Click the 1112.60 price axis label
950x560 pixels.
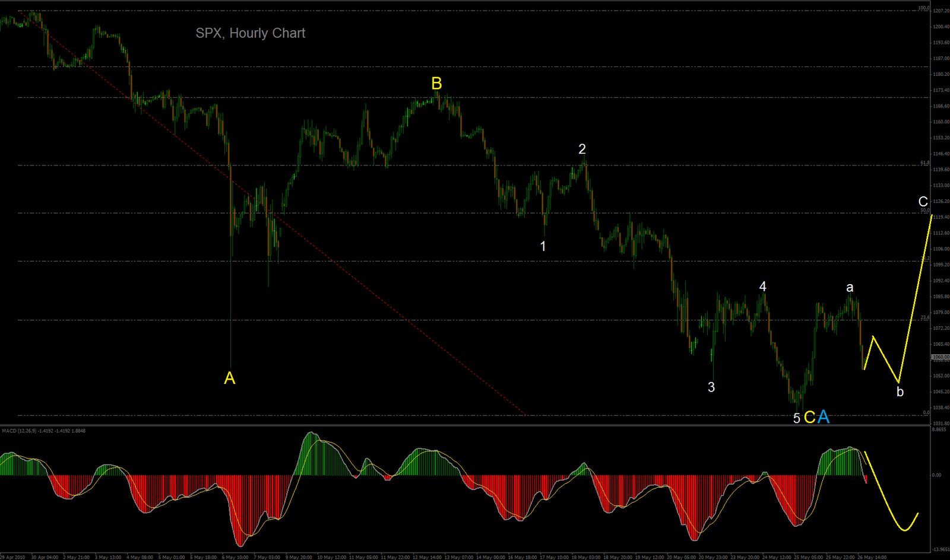(x=941, y=233)
